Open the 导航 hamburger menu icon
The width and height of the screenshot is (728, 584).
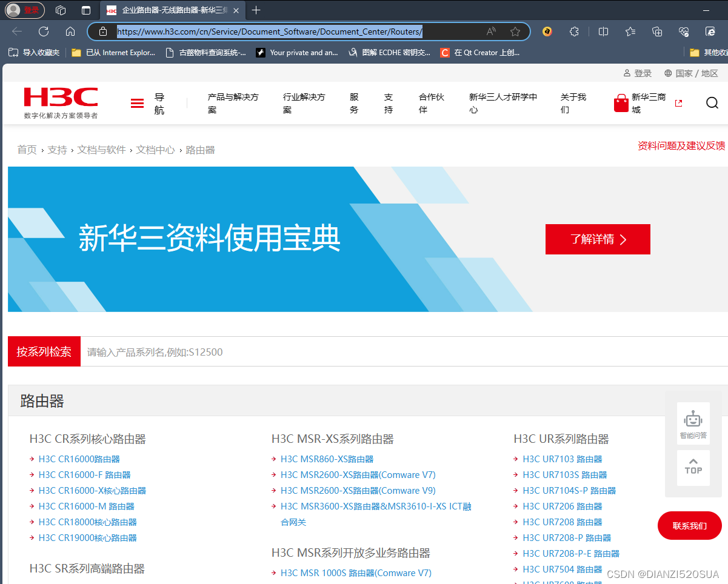tap(138, 104)
